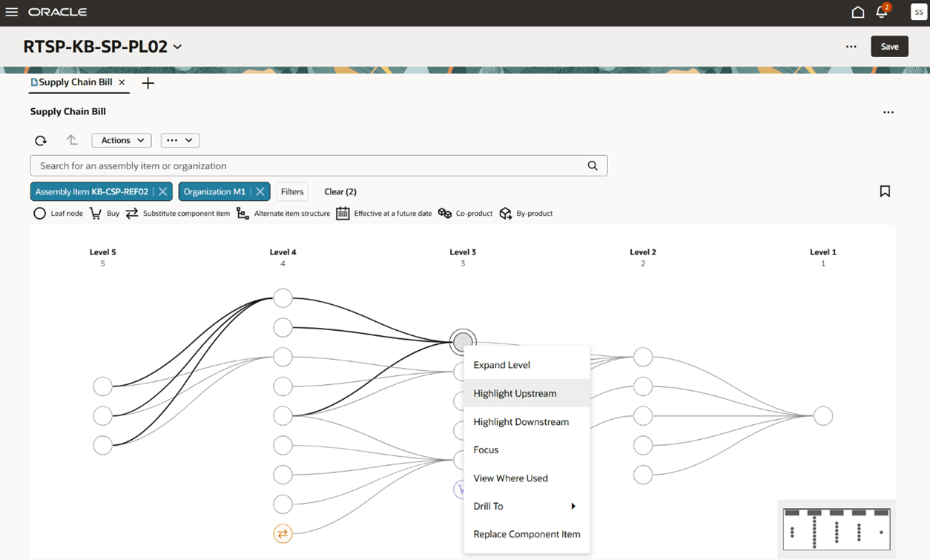Click the Level 4 column header
This screenshot has width=930, height=560.
pyautogui.click(x=283, y=252)
